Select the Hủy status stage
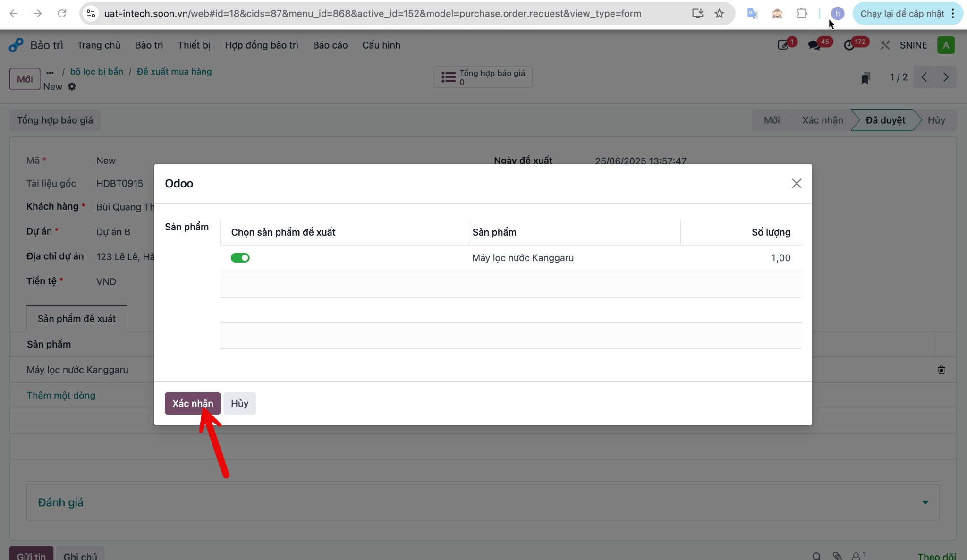 tap(936, 120)
